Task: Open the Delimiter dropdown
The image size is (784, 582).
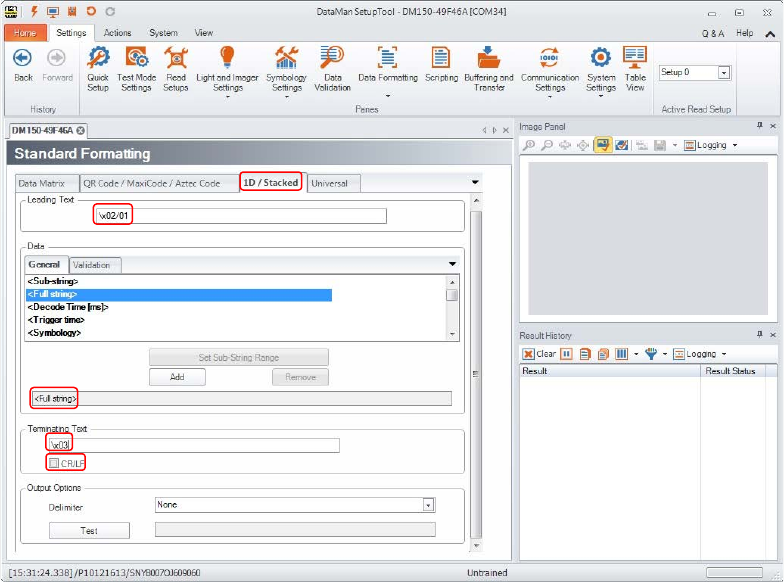Action: (428, 505)
